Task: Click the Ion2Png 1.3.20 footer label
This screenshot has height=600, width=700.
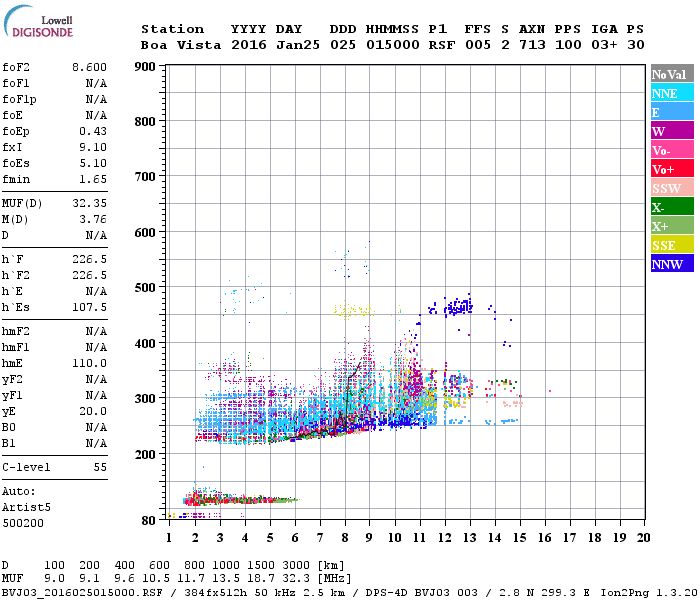Action: coord(650,593)
